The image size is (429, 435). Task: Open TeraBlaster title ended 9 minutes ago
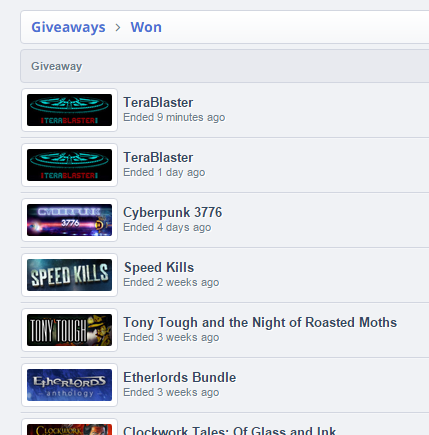point(158,102)
